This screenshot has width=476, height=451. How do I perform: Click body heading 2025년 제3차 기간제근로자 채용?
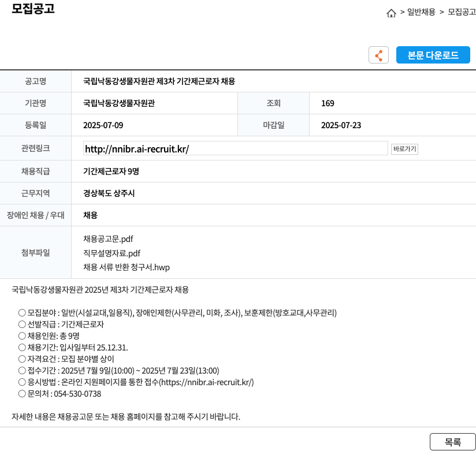100,290
